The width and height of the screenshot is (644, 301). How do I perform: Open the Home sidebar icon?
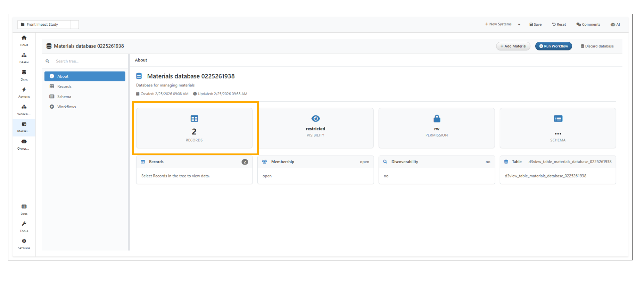[24, 40]
